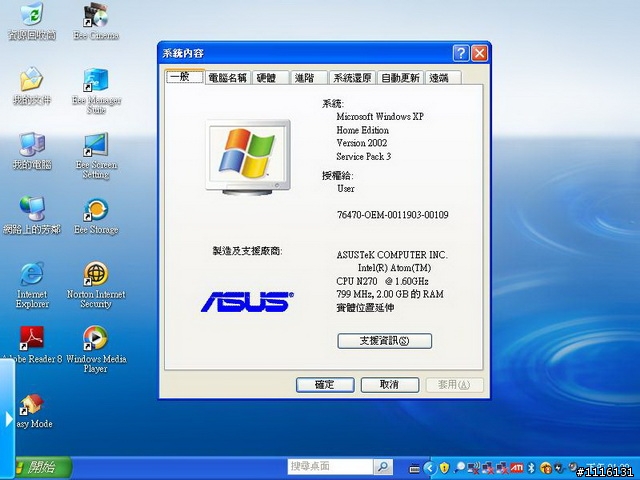Launch Internet Explorer from desktop
This screenshot has width=640, height=480.
click(x=32, y=285)
